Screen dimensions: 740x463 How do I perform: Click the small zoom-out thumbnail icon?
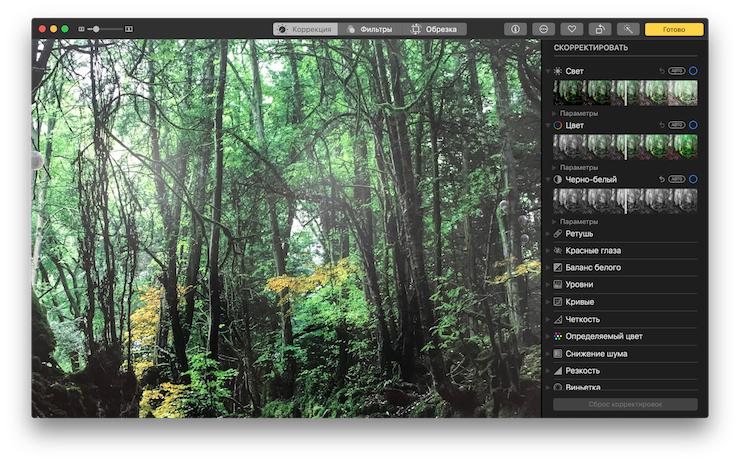tap(81, 29)
